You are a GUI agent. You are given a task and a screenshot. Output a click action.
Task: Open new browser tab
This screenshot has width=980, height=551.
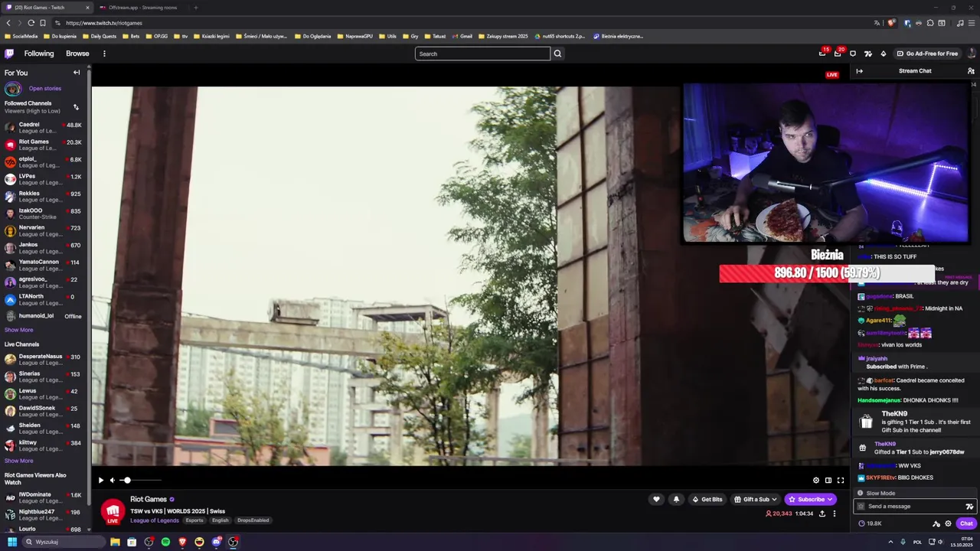(x=195, y=8)
